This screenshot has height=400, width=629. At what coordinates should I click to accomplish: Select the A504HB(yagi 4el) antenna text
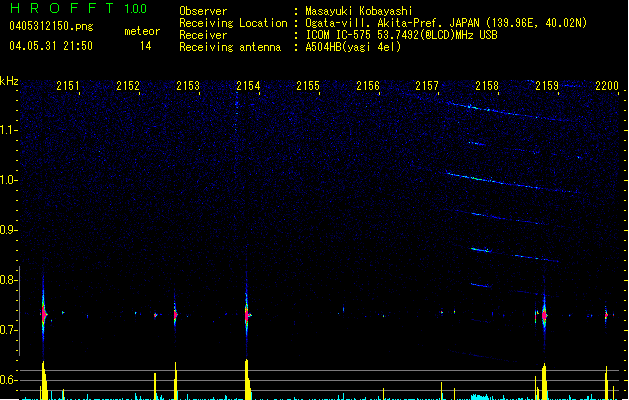[353, 47]
